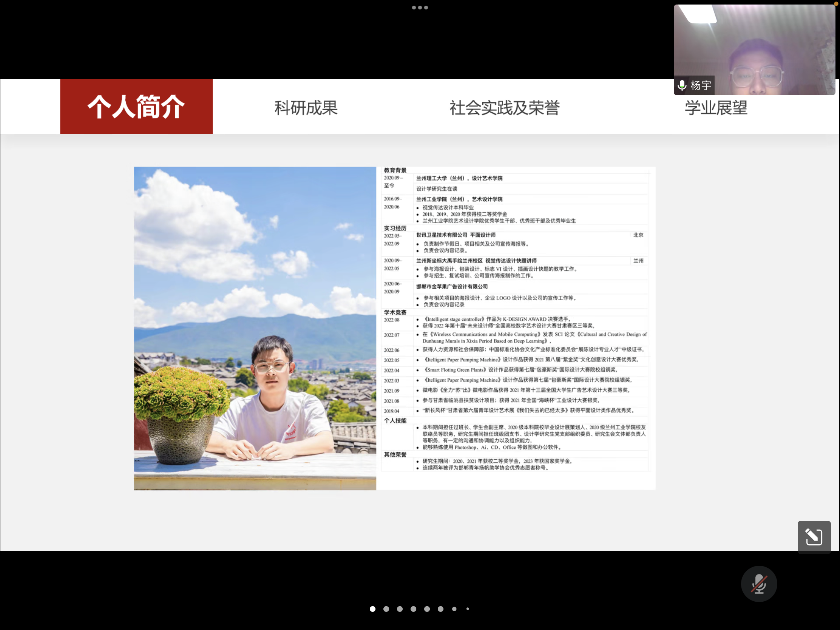This screenshot has width=840, height=630.
Task: Unmute the crossed-out microphone button
Action: point(758,584)
